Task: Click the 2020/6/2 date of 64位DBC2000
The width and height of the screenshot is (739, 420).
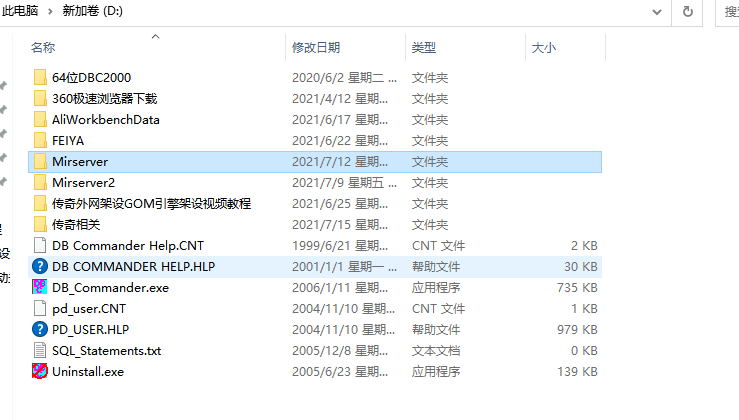Action: click(x=344, y=77)
